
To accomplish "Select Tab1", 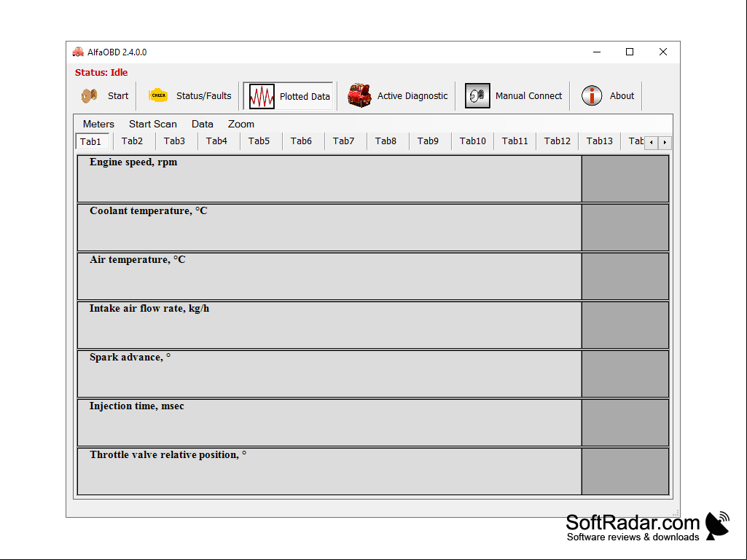I will [x=93, y=141].
